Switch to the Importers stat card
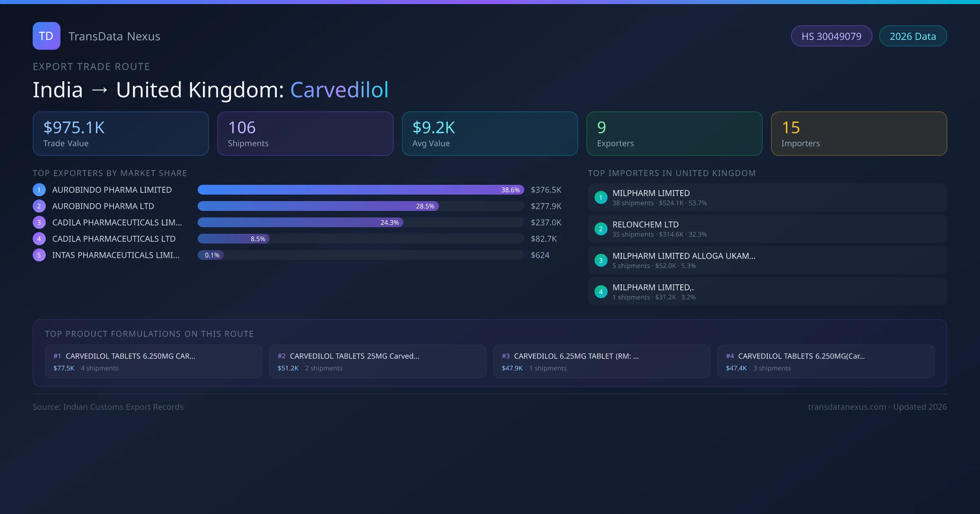Image resolution: width=980 pixels, height=514 pixels. click(x=859, y=133)
